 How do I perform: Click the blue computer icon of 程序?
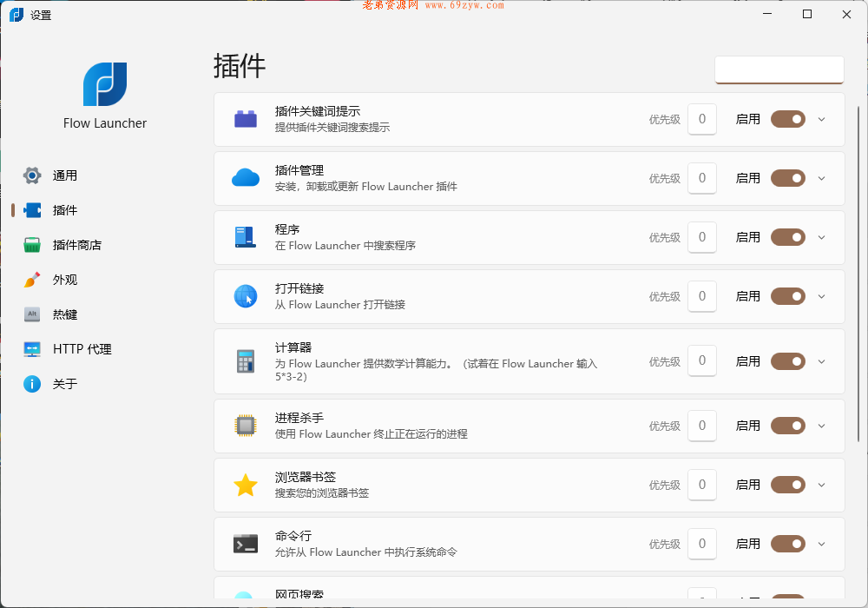tap(246, 237)
